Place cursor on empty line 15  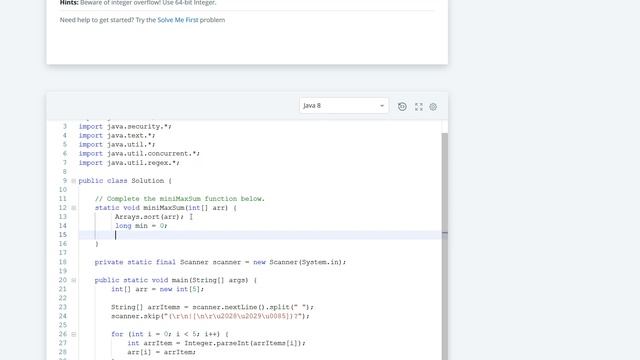[260, 235]
